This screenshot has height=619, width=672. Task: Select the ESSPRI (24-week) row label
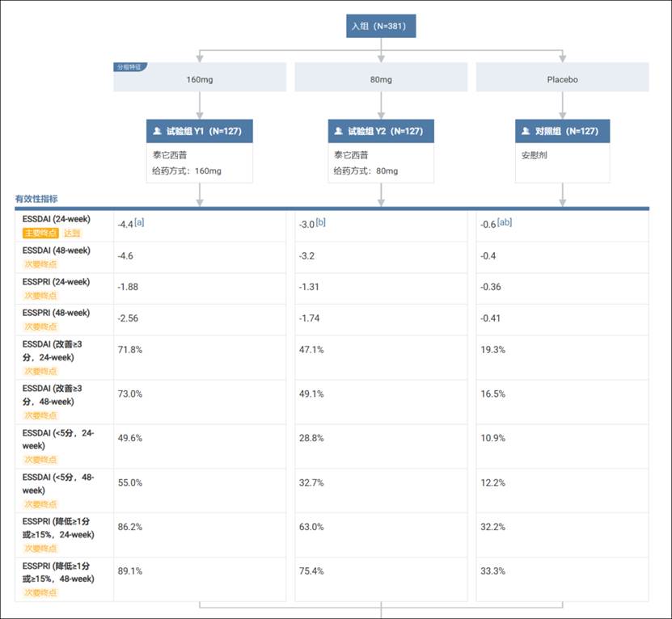click(x=56, y=282)
